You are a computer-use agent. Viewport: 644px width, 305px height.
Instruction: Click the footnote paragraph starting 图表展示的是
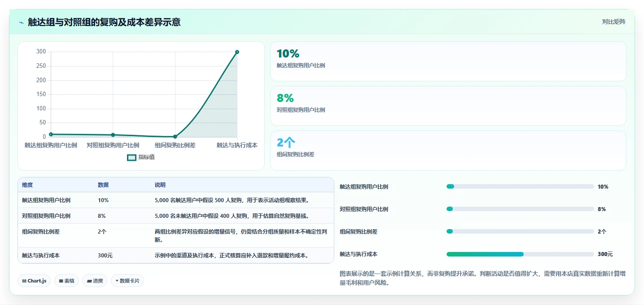482,278
